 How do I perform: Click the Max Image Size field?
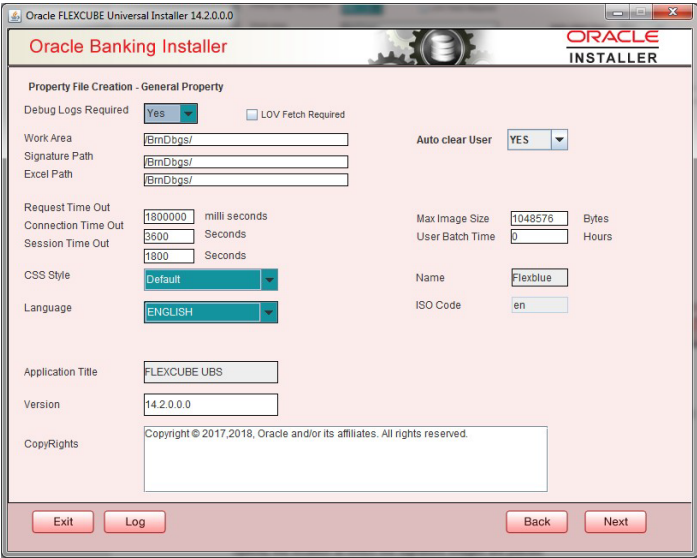pos(539,218)
